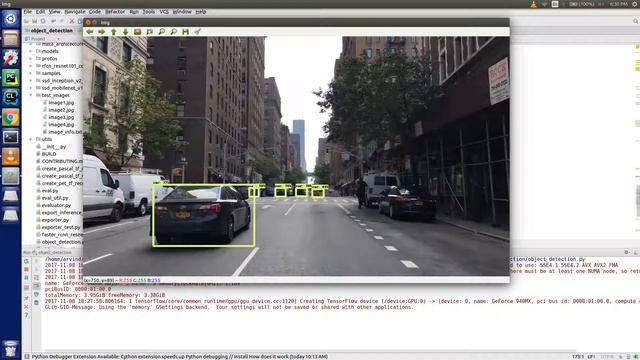640x360 pixels.
Task: Open the Terminal from the dock
Action: pos(11,137)
